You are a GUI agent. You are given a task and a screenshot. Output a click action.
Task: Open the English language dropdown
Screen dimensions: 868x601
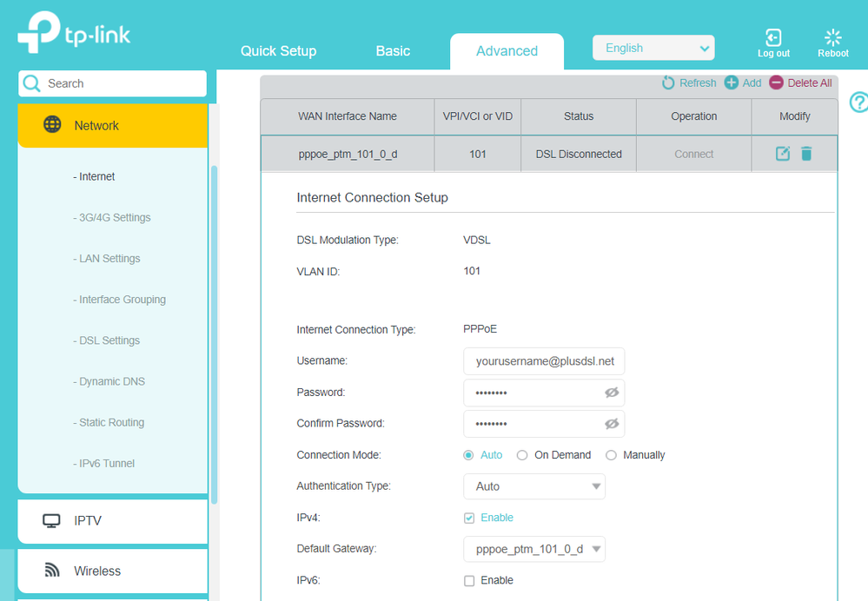tap(653, 48)
